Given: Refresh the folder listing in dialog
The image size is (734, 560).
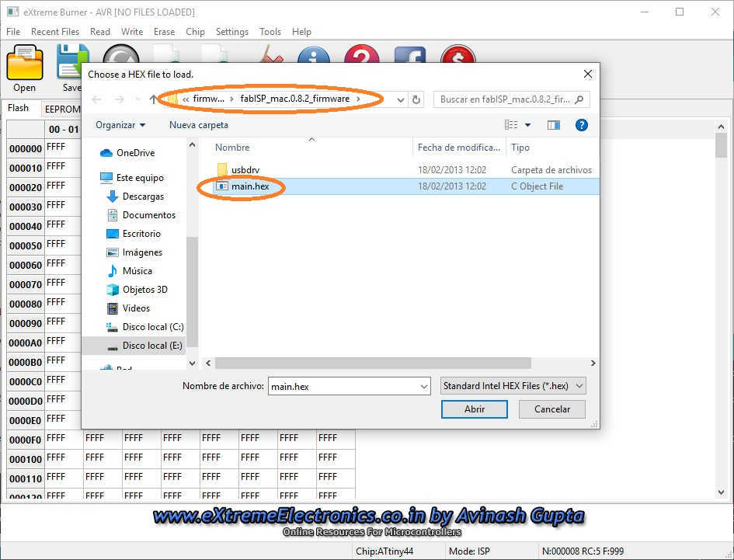Looking at the screenshot, I should click(x=416, y=99).
